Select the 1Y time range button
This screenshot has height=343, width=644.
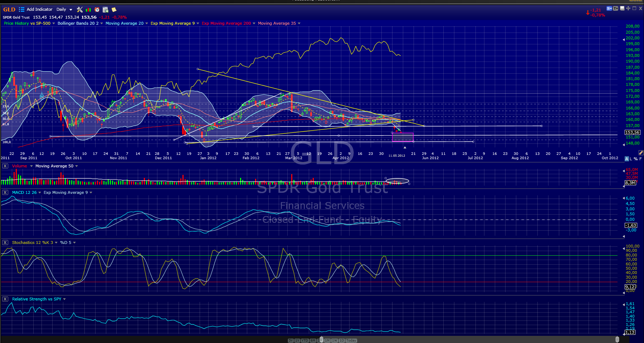coord(297,340)
